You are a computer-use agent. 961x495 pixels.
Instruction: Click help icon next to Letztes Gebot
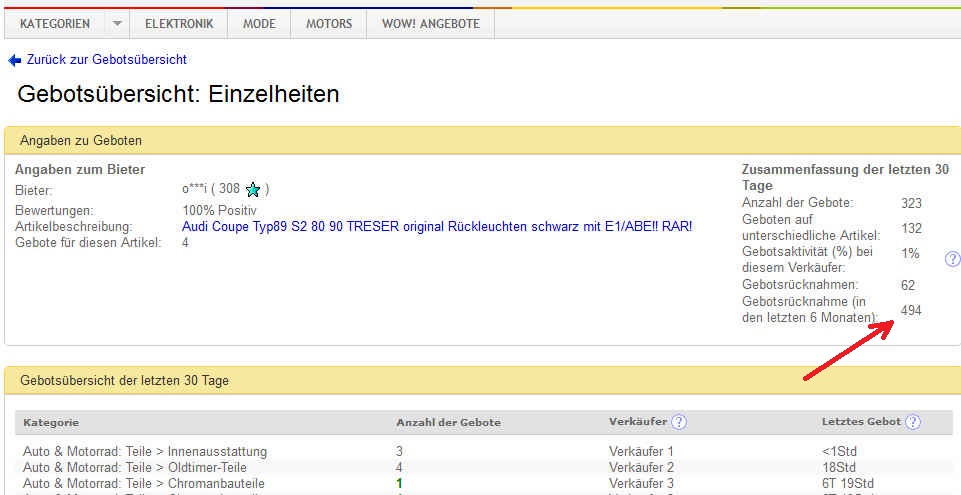click(x=912, y=422)
